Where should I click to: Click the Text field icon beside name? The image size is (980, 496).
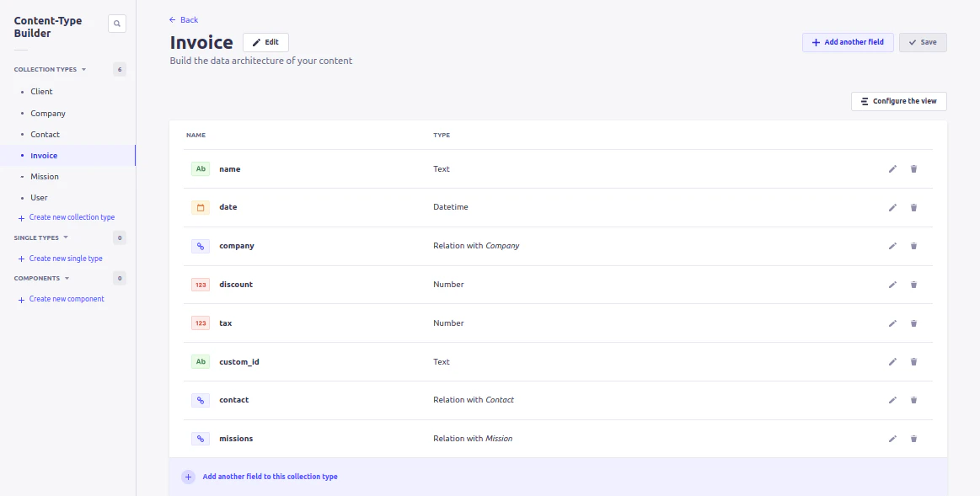[x=201, y=168]
